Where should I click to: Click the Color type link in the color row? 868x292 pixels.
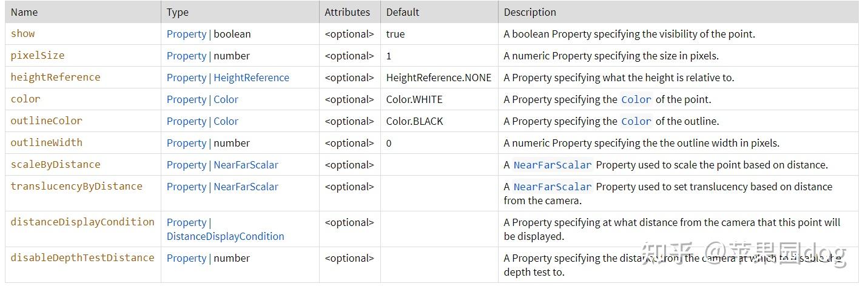tap(226, 99)
